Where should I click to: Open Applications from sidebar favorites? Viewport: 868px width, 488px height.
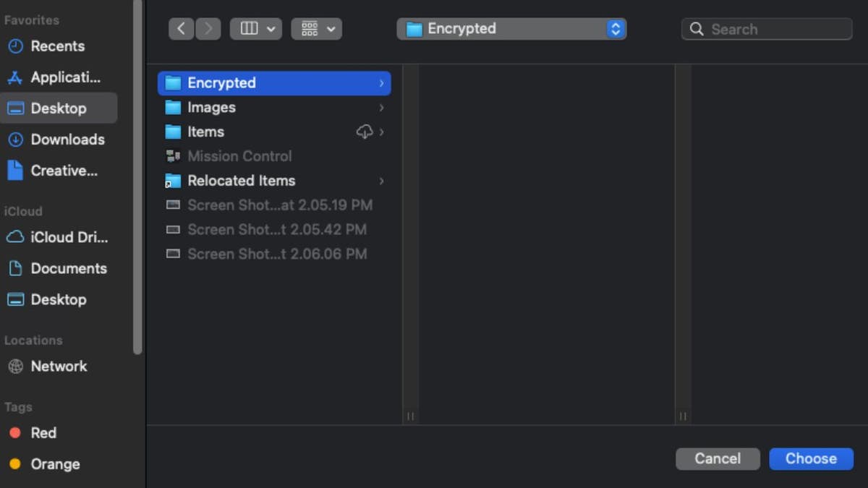[x=64, y=77]
